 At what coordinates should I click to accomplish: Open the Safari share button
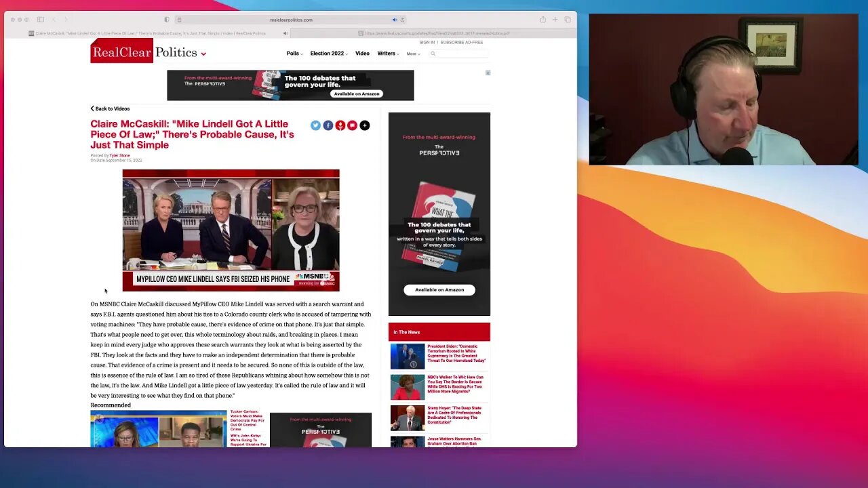(x=542, y=20)
